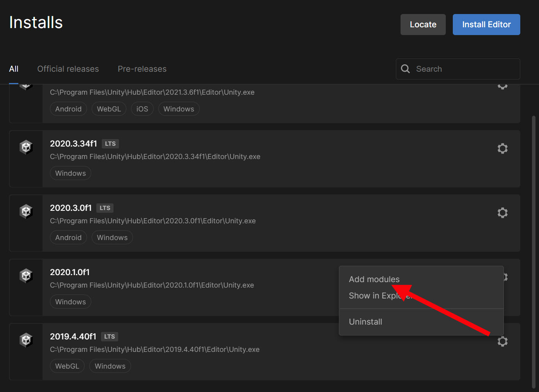Viewport: 539px width, 392px height.
Task: Click Windows tag of 2020.1.0f1 install
Action: (x=71, y=302)
